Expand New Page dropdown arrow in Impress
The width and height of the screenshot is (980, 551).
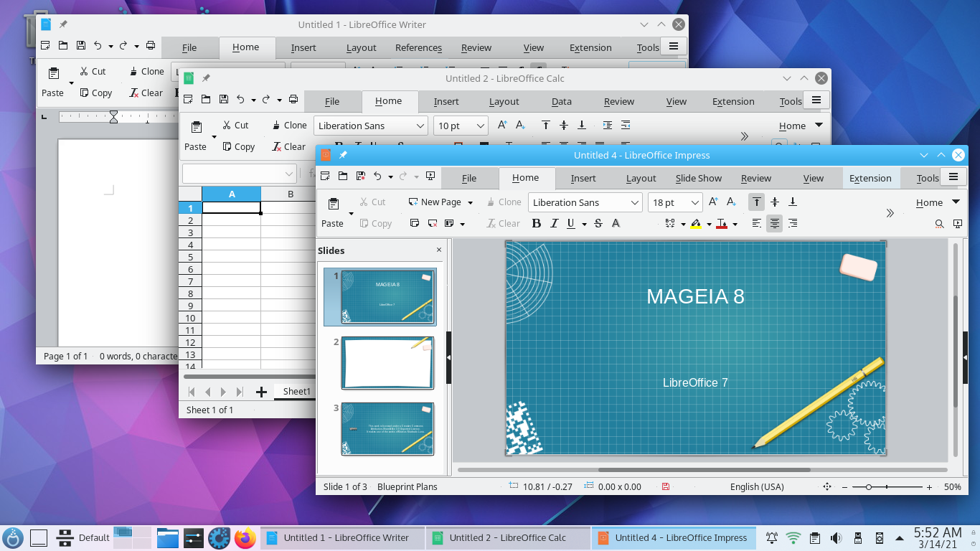471,202
